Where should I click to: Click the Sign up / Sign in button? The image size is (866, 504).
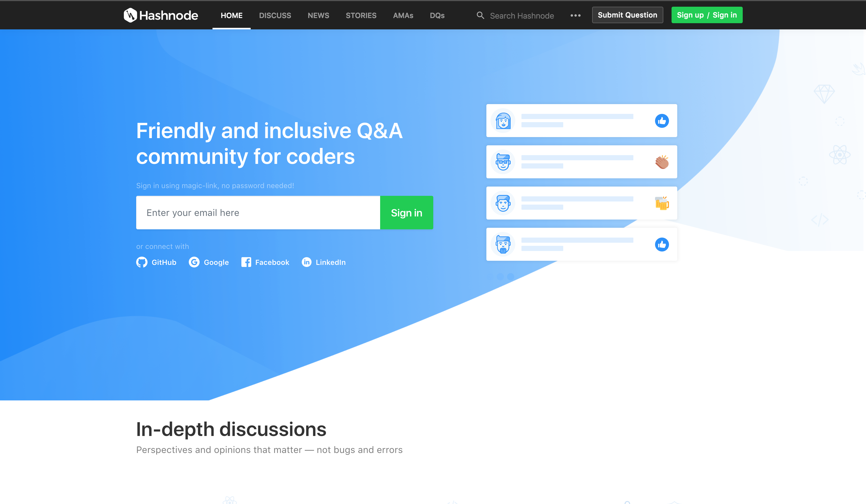tap(707, 15)
